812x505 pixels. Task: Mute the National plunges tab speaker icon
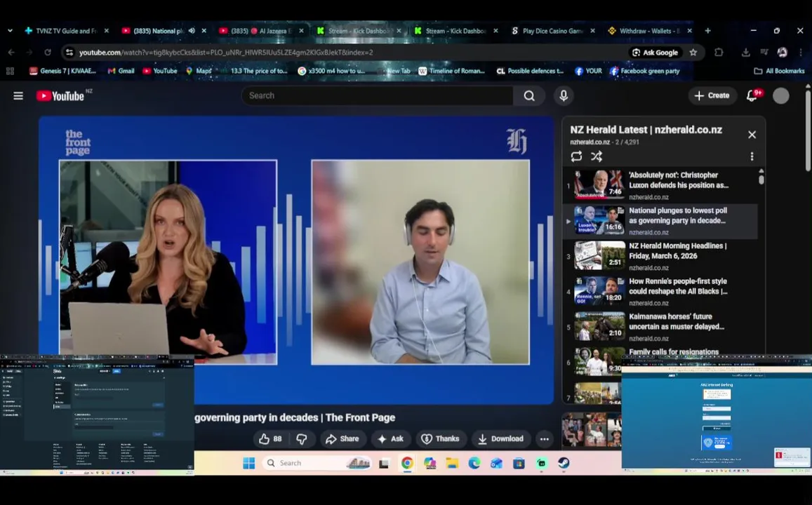point(192,31)
